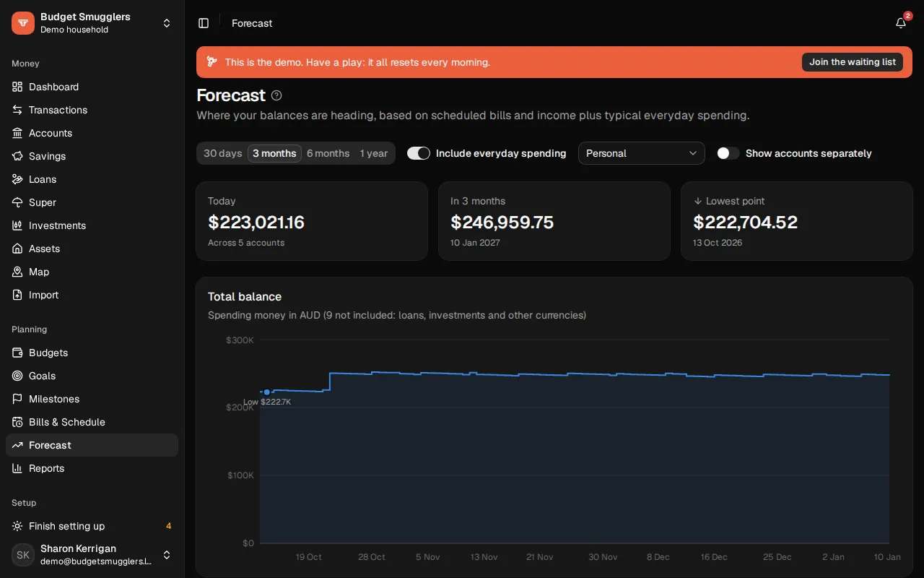Screen dimensions: 924x578
Task: Click the Lowest point $222,704.52 value
Action: [x=746, y=222]
